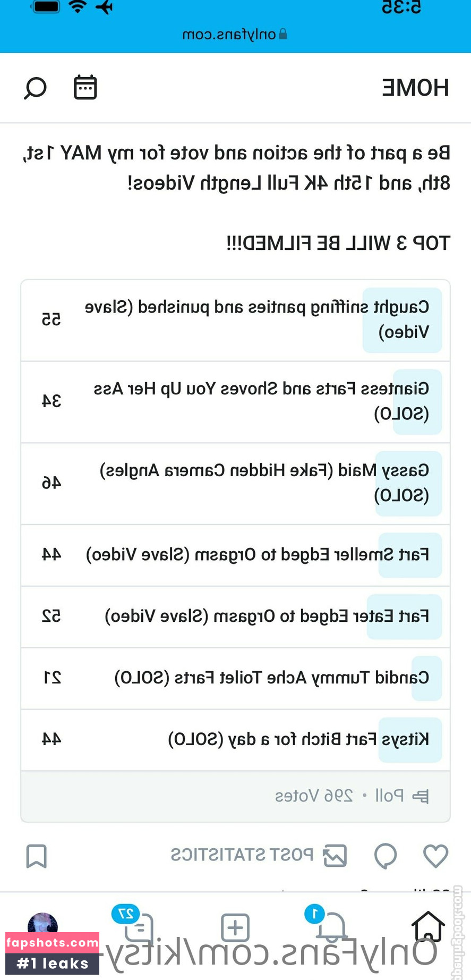Open the calendar icon in header
This screenshot has width=471, height=980.
(85, 88)
